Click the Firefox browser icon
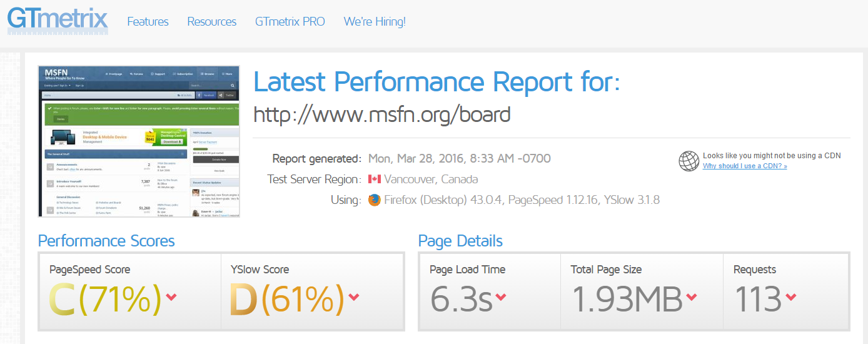 tap(375, 200)
